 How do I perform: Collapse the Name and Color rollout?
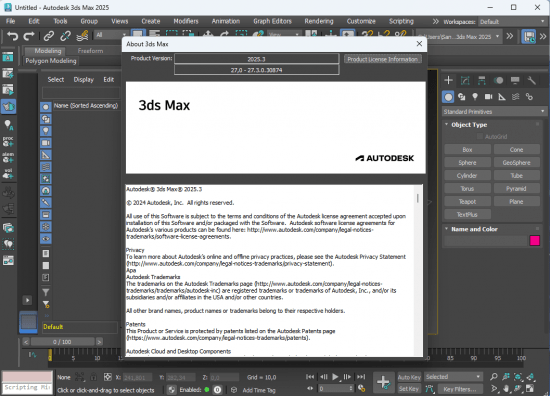point(447,229)
